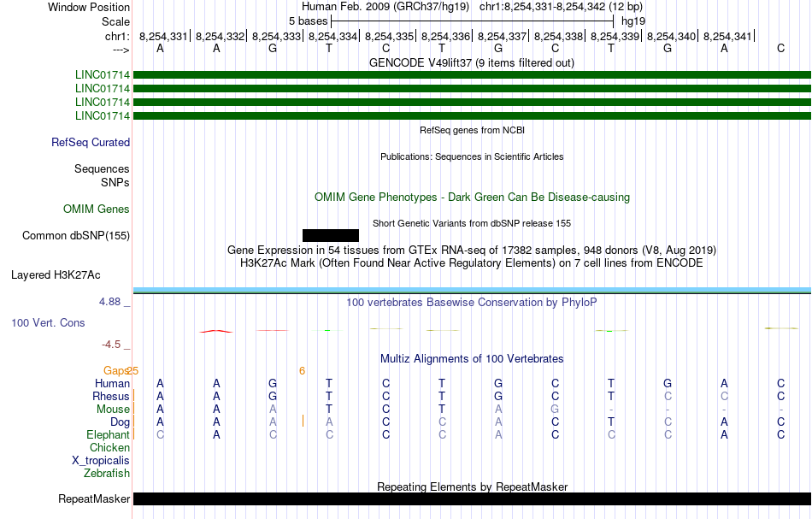The width and height of the screenshot is (812, 519).
Task: Click the hg19 label beside the scale bar
Action: click(x=633, y=21)
